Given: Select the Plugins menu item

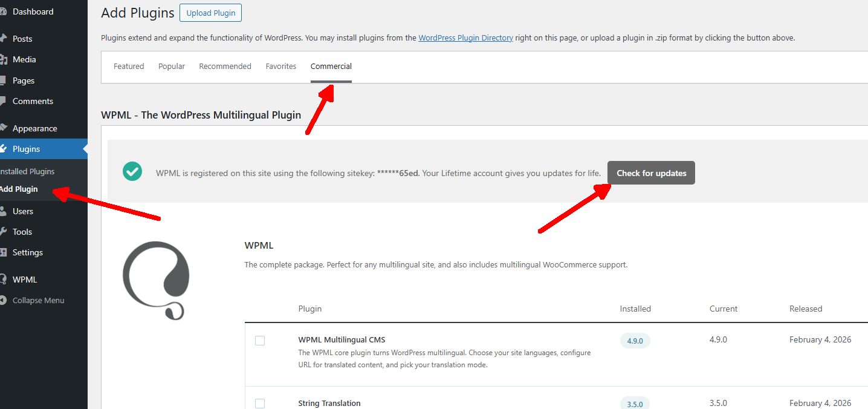Looking at the screenshot, I should coord(26,149).
